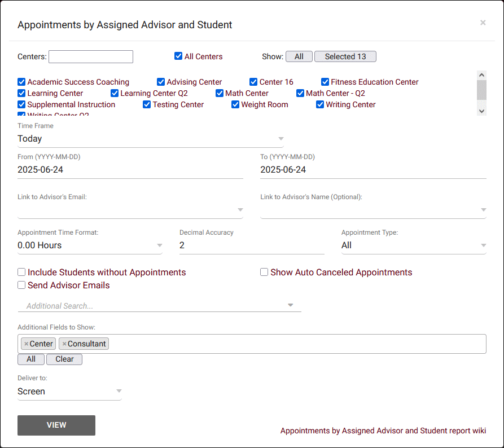The image size is (504, 448).
Task: Uncheck the All Centers checkbox
Action: (x=178, y=56)
